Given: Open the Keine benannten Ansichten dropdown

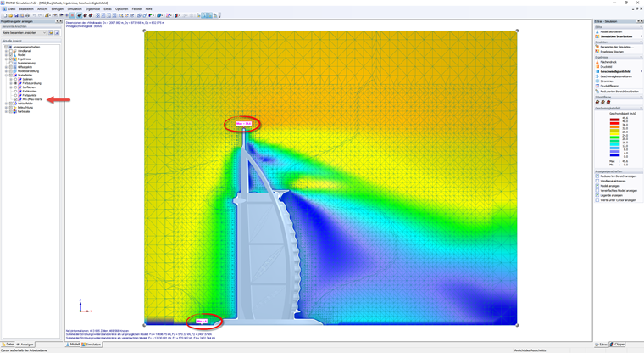Looking at the screenshot, I should 25,32.
